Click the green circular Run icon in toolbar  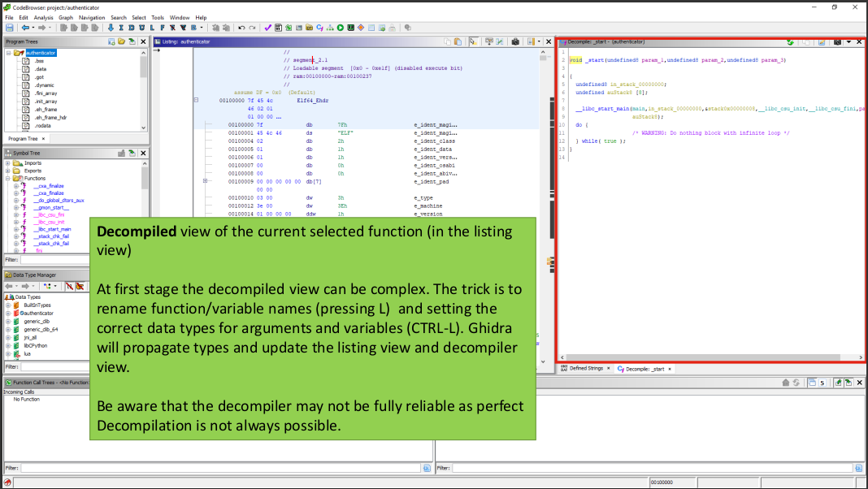point(340,28)
